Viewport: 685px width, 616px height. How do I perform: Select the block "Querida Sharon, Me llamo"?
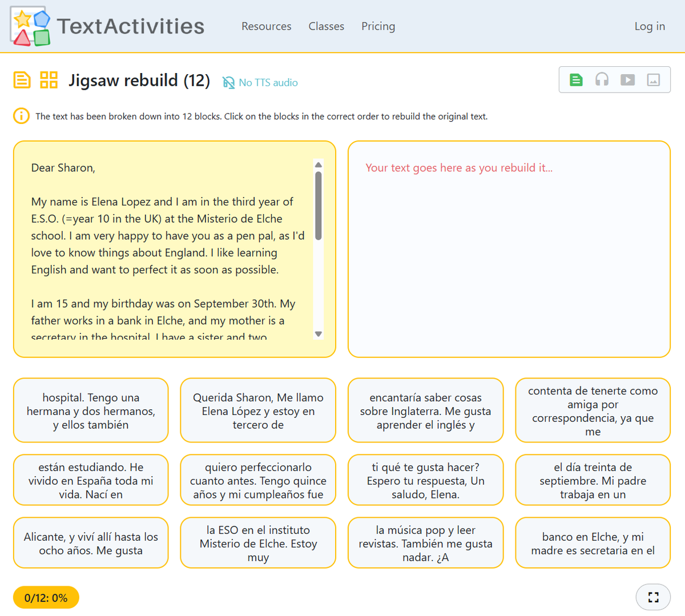coord(258,410)
